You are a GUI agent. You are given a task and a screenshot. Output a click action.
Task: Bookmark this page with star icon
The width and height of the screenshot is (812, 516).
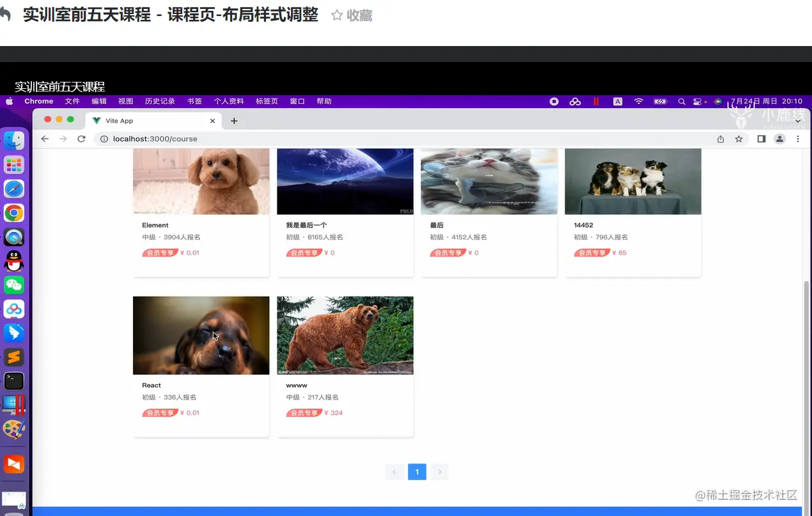738,139
